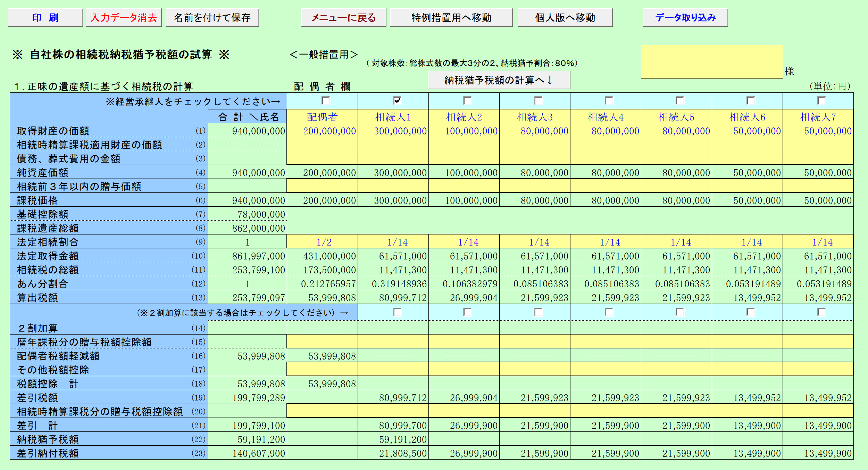
Task: Check successor box for 相続人2
Action: point(468,101)
